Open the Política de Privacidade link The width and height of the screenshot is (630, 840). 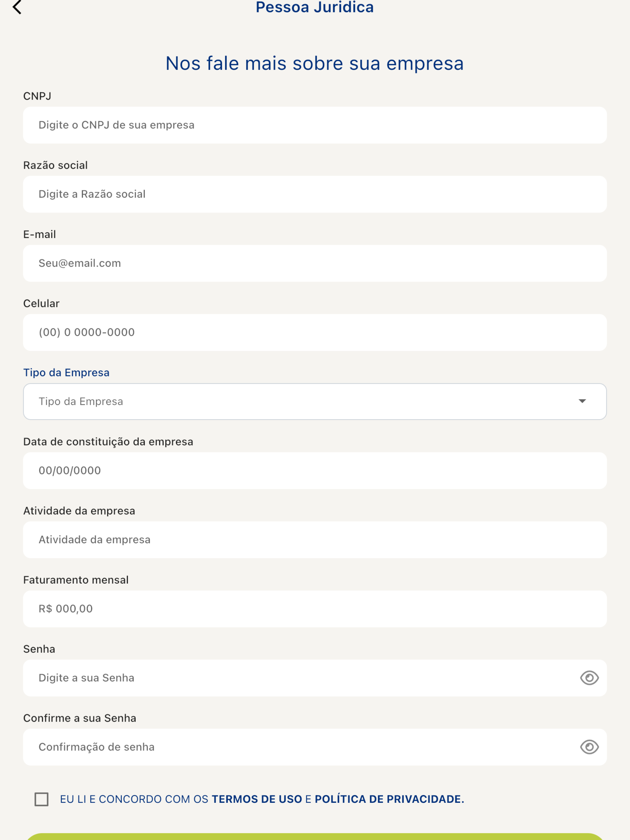coord(389,799)
